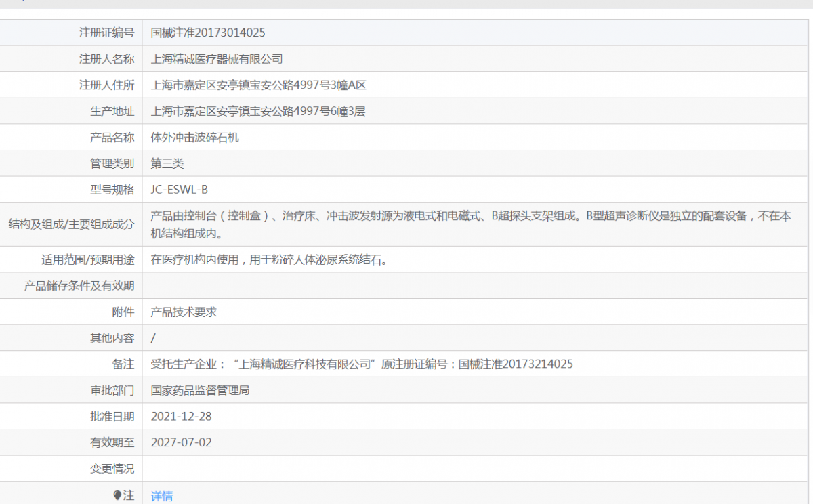The height and width of the screenshot is (504, 813).
Task: Click management category value 第三类
Action: tap(167, 163)
